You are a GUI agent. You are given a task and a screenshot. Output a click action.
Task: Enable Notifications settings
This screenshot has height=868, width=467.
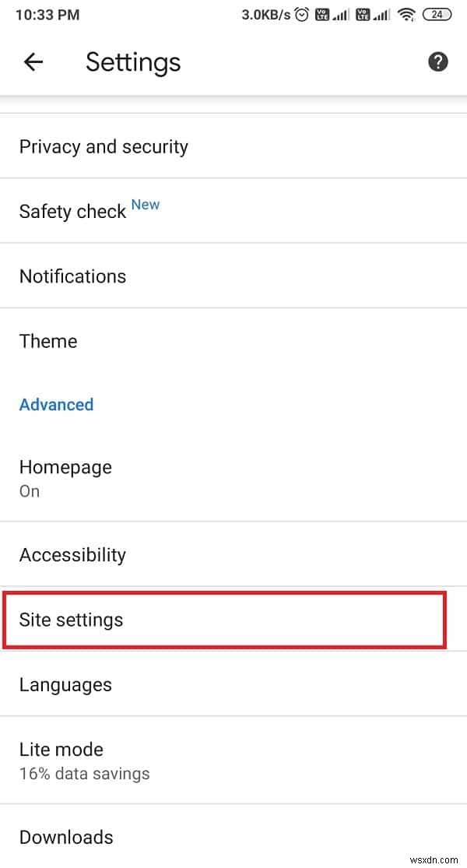tap(72, 276)
